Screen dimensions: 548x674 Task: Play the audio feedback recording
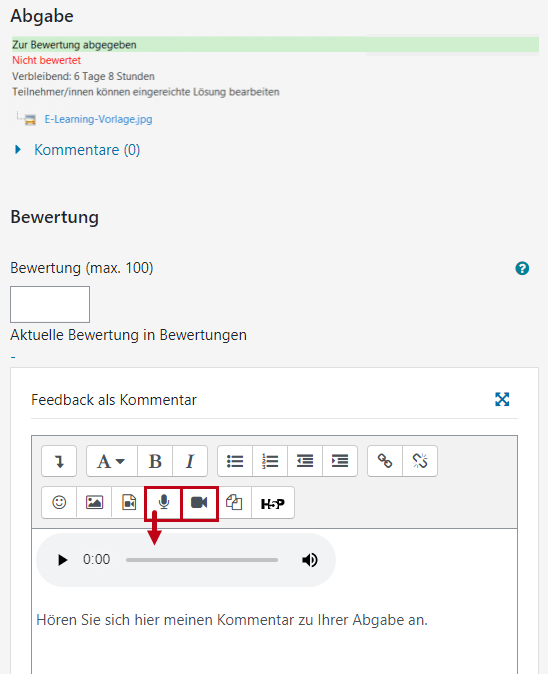coord(63,560)
